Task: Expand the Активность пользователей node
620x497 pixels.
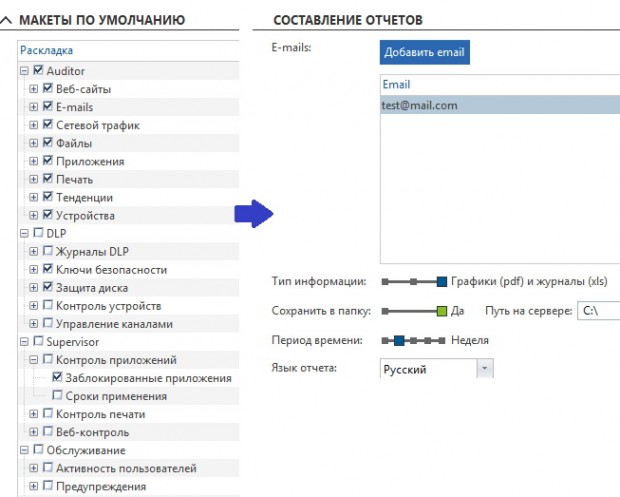Action: coord(34,468)
